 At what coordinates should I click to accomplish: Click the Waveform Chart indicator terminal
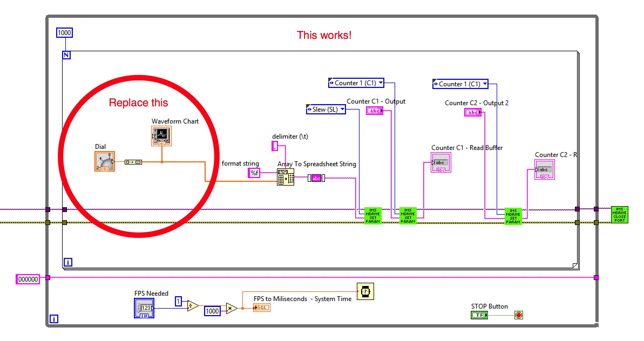[161, 136]
